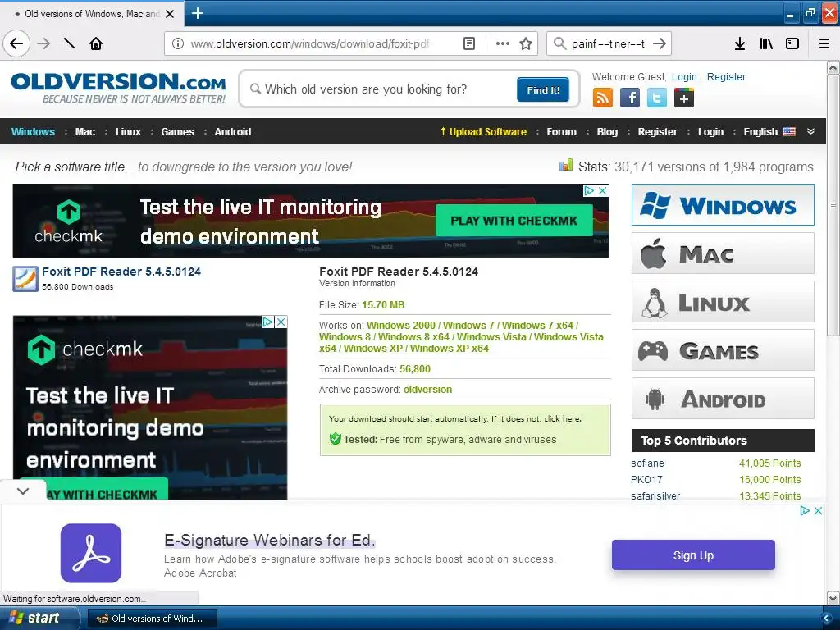Select the Windows nav menu item
The image size is (840, 630).
pos(33,132)
